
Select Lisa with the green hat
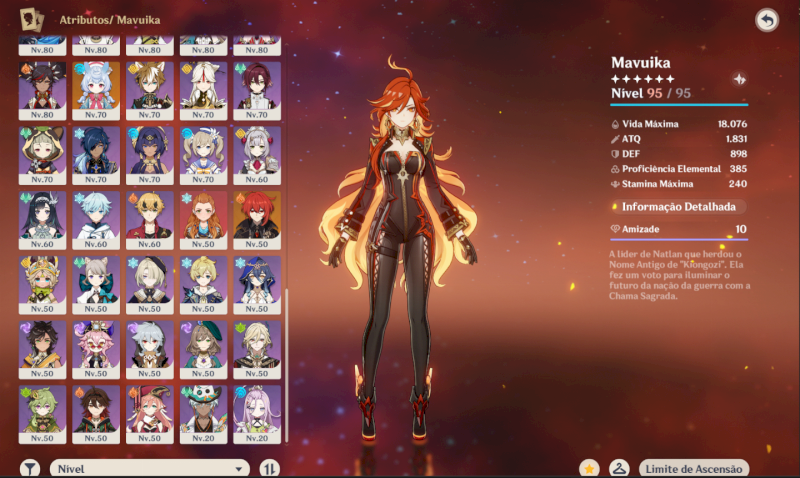(203, 350)
